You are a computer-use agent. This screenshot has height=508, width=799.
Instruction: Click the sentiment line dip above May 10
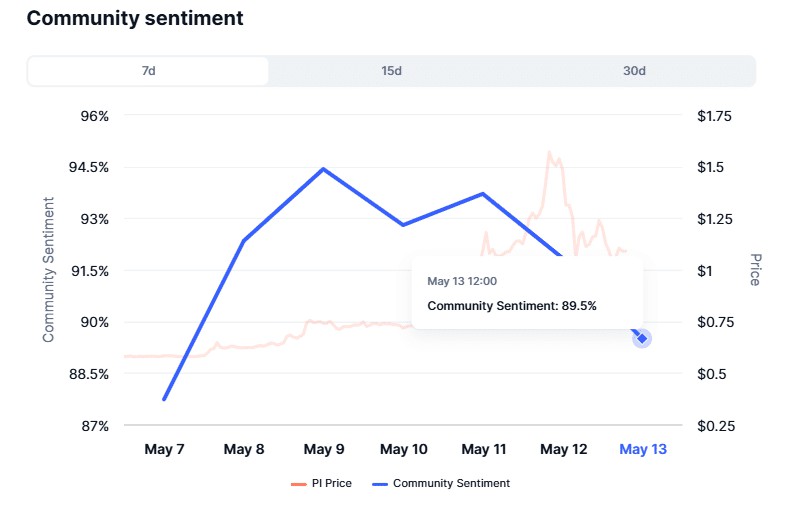[403, 224]
